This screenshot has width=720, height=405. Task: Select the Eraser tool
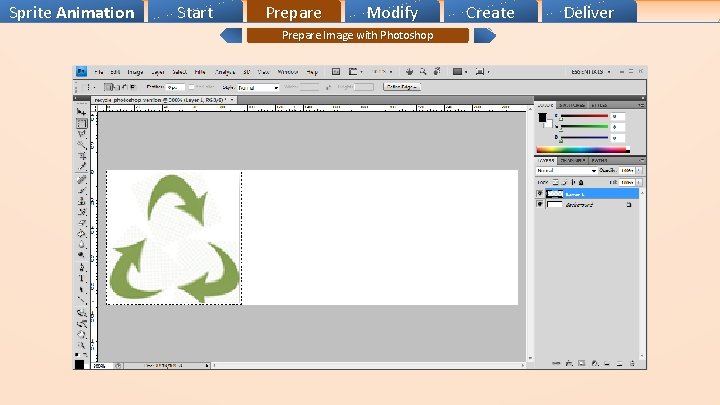[81, 223]
